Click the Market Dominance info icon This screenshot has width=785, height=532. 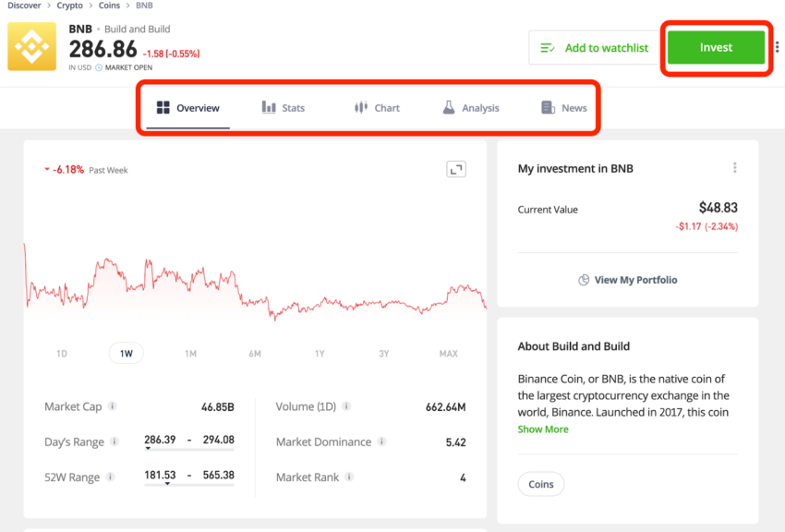coord(381,441)
